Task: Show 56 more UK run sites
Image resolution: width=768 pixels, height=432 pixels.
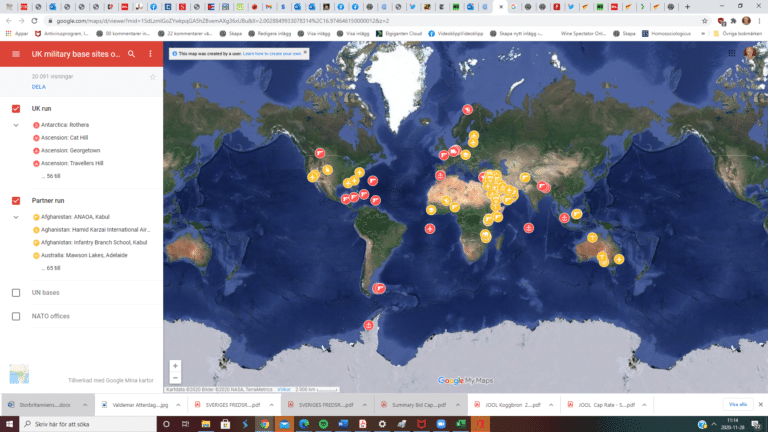Action: point(51,176)
